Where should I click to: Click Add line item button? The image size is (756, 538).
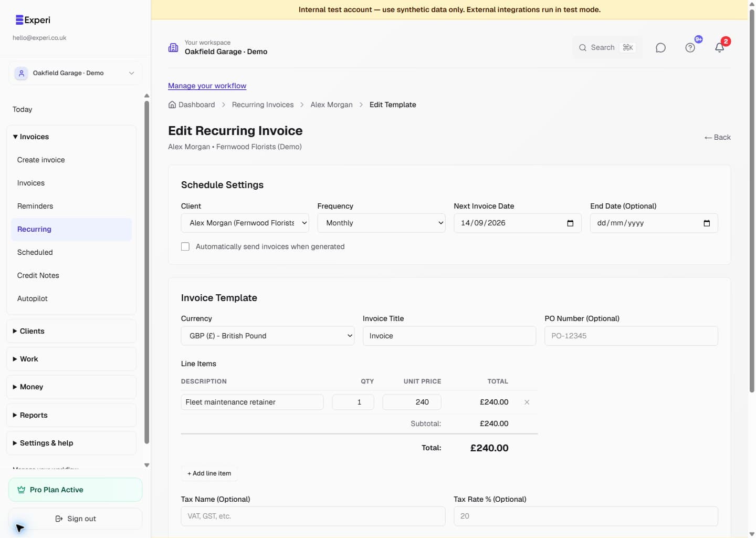coord(209,473)
